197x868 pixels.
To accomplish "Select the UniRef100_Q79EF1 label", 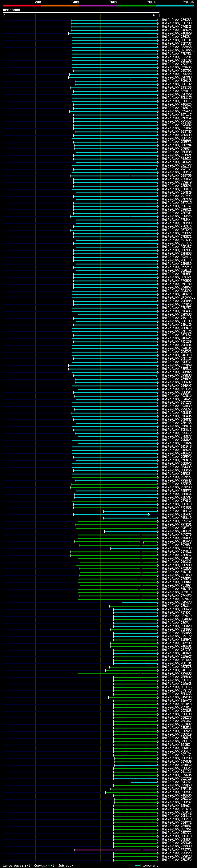I will pyautogui.click(x=177, y=579).
